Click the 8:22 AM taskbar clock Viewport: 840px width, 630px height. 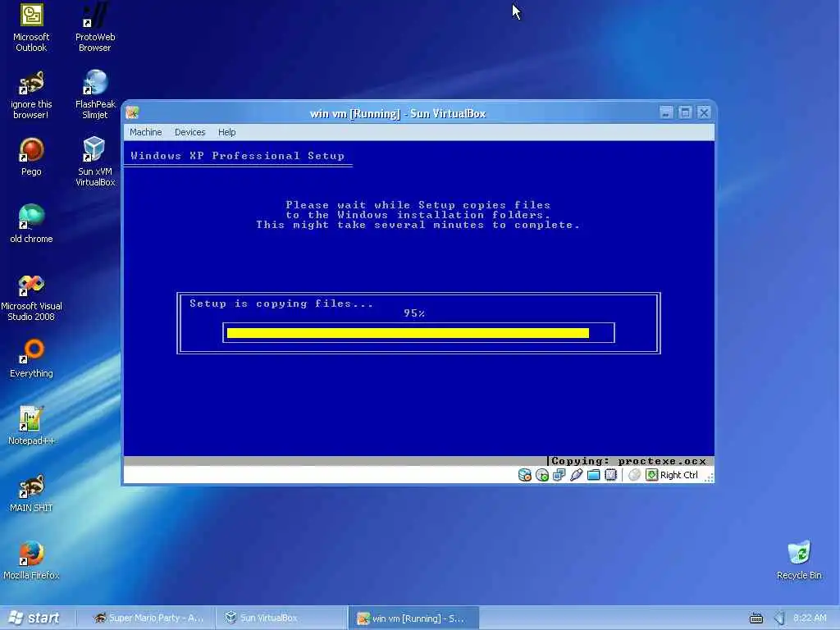pos(810,619)
